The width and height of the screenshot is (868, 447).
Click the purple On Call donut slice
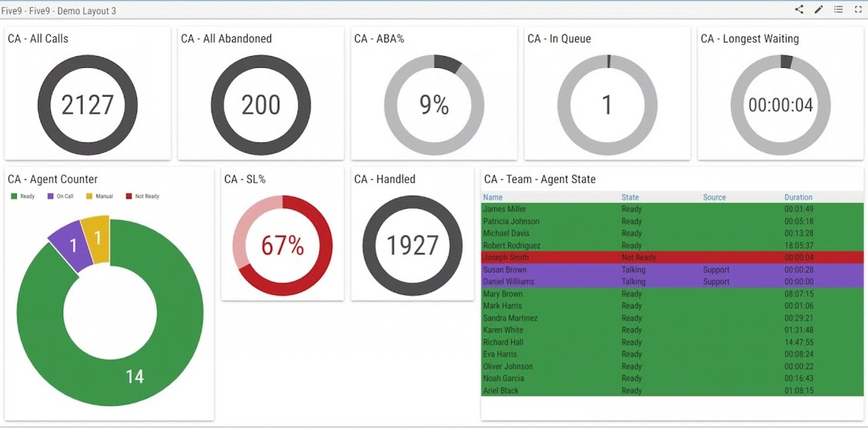(72, 246)
